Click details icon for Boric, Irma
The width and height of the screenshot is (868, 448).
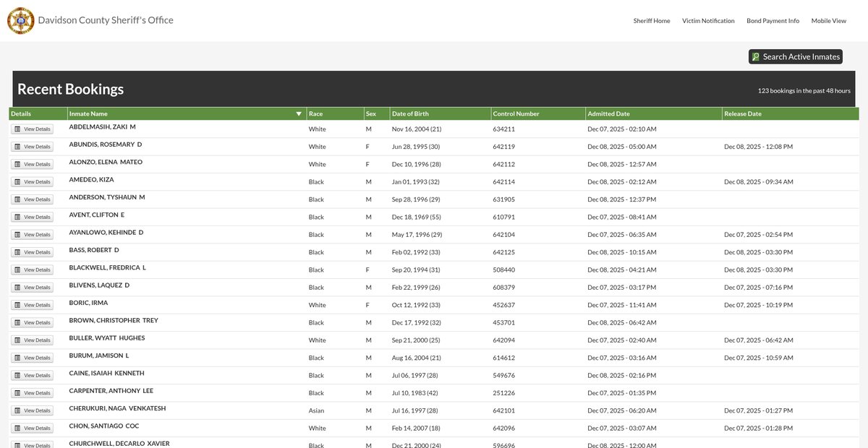[x=17, y=305]
